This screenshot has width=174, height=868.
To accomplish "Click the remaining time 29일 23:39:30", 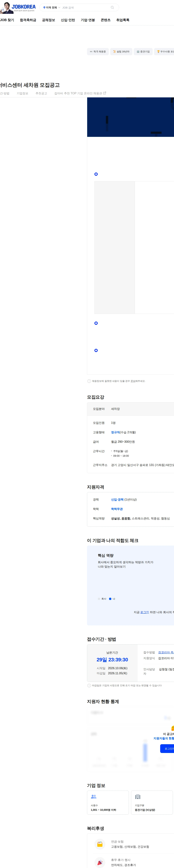I will 112,660.
